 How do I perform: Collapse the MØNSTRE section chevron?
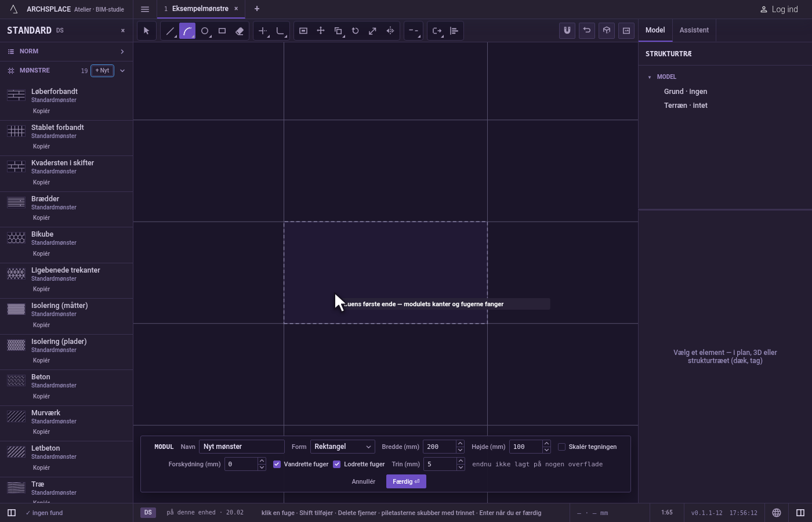pos(122,71)
